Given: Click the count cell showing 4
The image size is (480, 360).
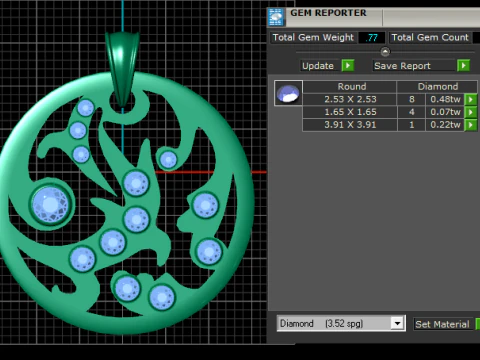Looking at the screenshot, I should click(412, 112).
